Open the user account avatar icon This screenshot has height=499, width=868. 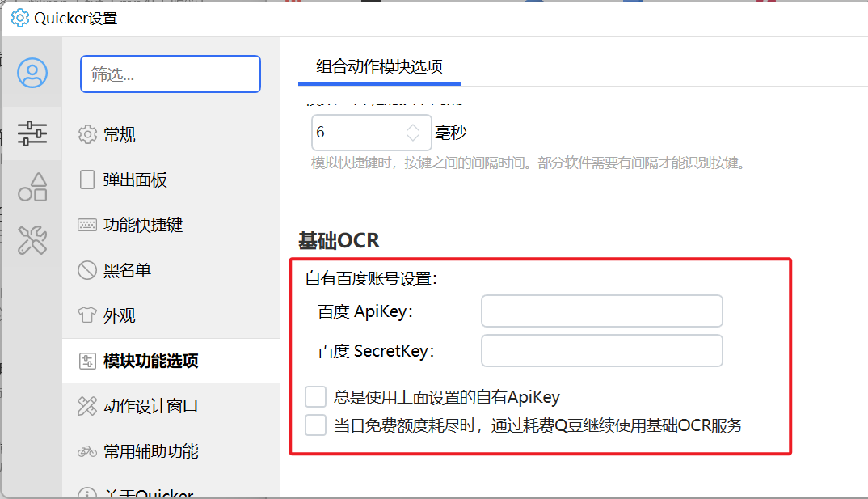click(32, 73)
